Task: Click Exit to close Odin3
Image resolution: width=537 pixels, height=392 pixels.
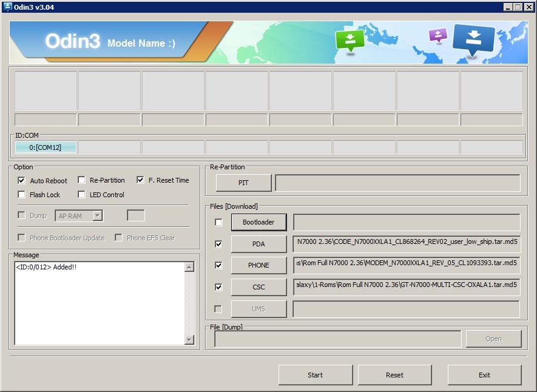Action: pyautogui.click(x=484, y=374)
